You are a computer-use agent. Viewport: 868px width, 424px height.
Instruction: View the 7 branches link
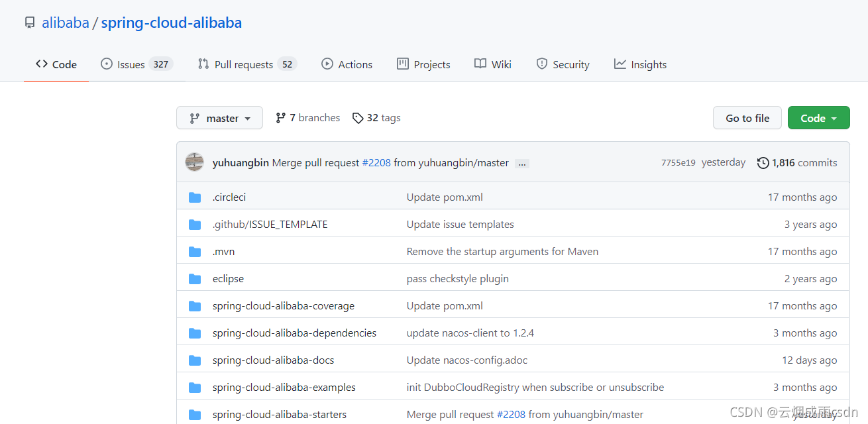click(x=308, y=118)
